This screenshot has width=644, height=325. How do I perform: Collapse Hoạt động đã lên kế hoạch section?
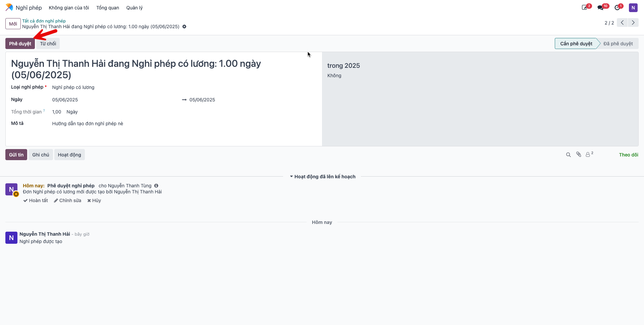tap(322, 177)
